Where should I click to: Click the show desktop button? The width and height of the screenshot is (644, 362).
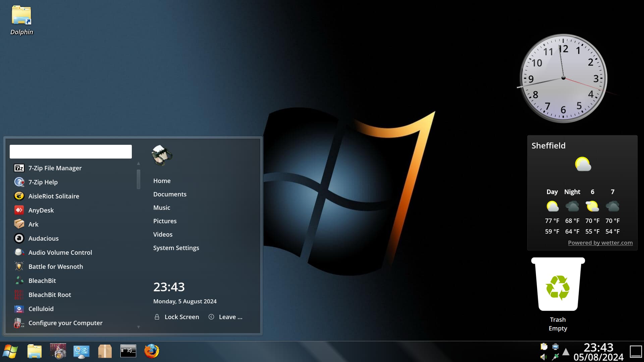[x=636, y=352]
